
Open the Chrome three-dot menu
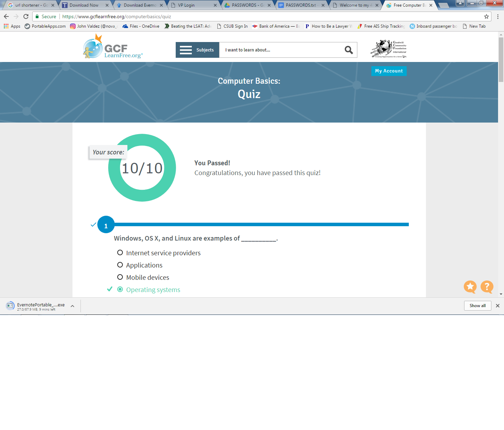pyautogui.click(x=498, y=16)
